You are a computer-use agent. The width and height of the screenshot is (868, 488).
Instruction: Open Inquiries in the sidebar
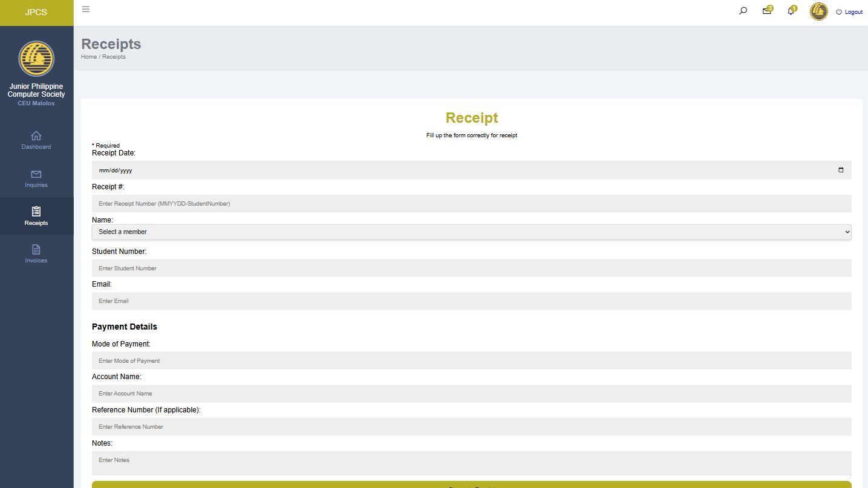click(x=36, y=178)
